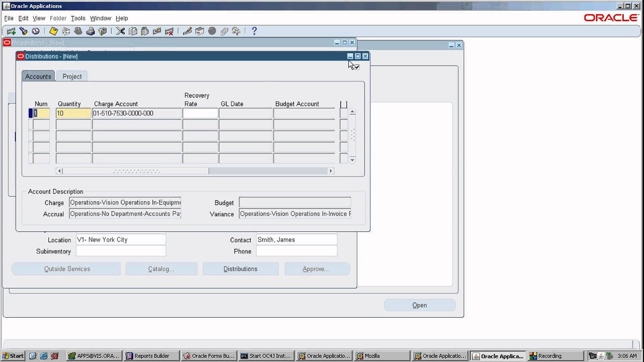The image size is (644, 362).
Task: Switch to the Project tab
Action: pos(72,76)
